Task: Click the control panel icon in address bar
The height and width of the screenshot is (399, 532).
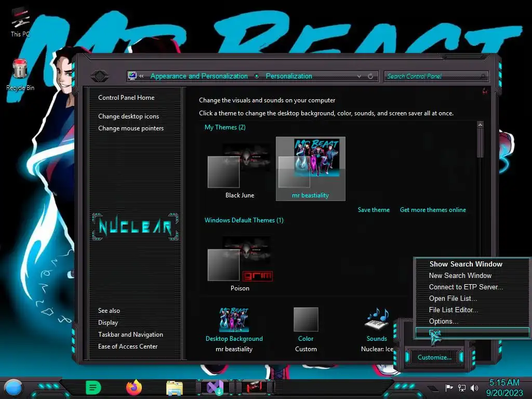Action: pyautogui.click(x=132, y=76)
